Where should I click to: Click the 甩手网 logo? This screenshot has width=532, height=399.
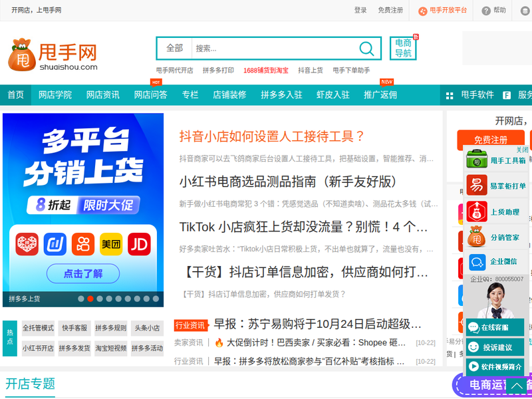pos(53,55)
